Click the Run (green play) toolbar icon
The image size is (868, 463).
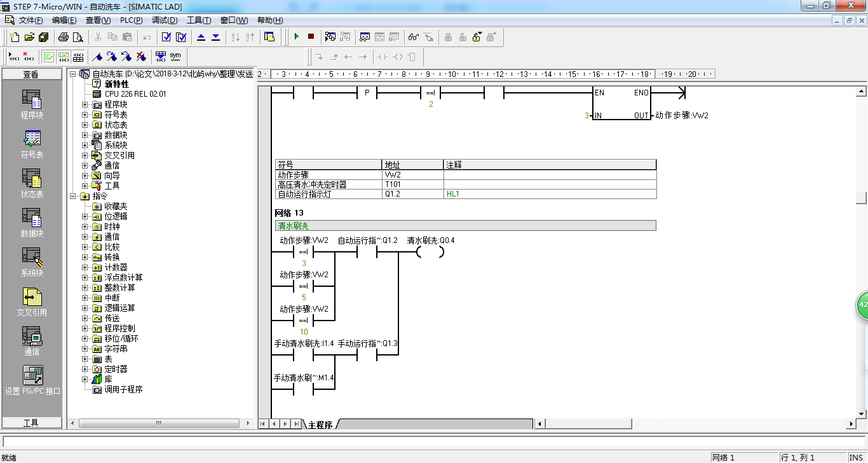(296, 37)
